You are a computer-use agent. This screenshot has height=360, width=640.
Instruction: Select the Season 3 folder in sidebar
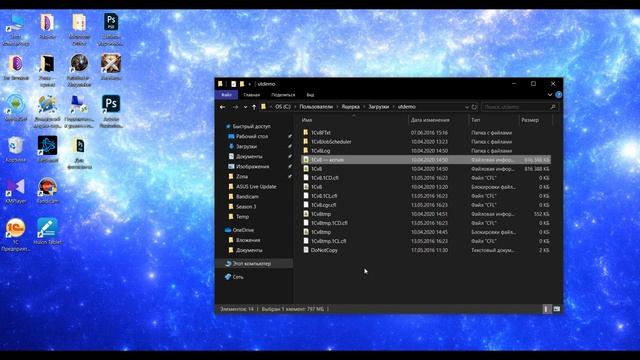pyautogui.click(x=246, y=207)
